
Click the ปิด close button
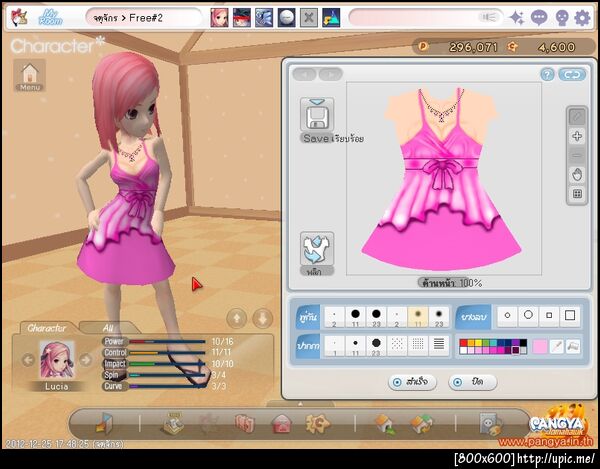click(x=473, y=382)
